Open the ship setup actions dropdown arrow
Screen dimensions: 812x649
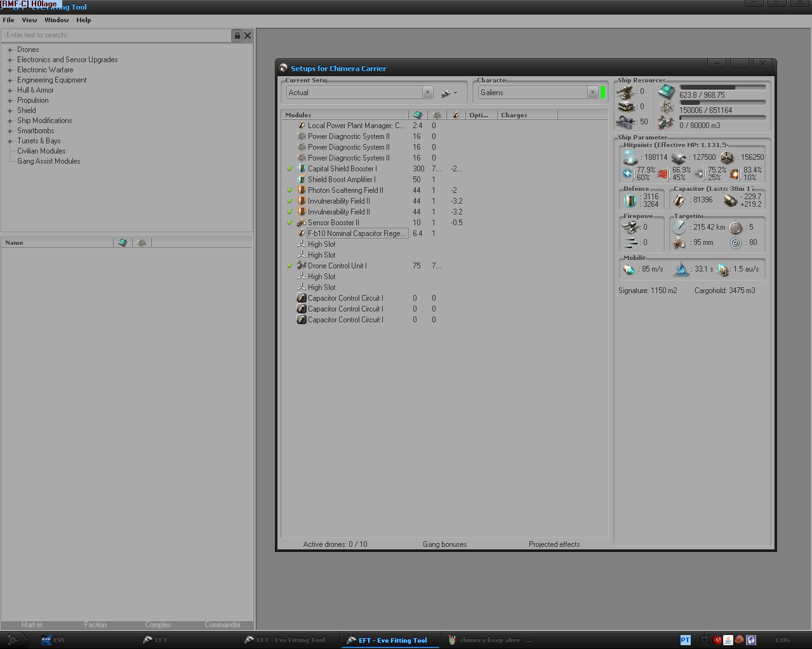(456, 93)
